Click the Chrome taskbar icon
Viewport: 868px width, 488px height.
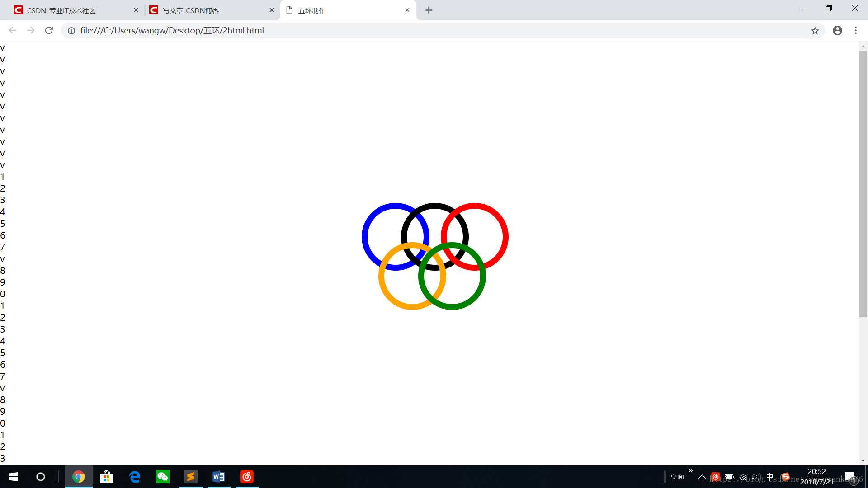79,477
